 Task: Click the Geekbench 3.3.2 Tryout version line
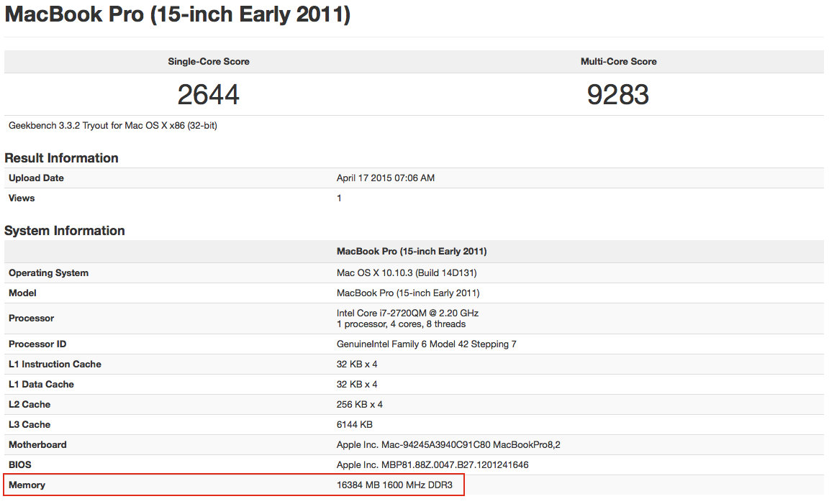112,126
